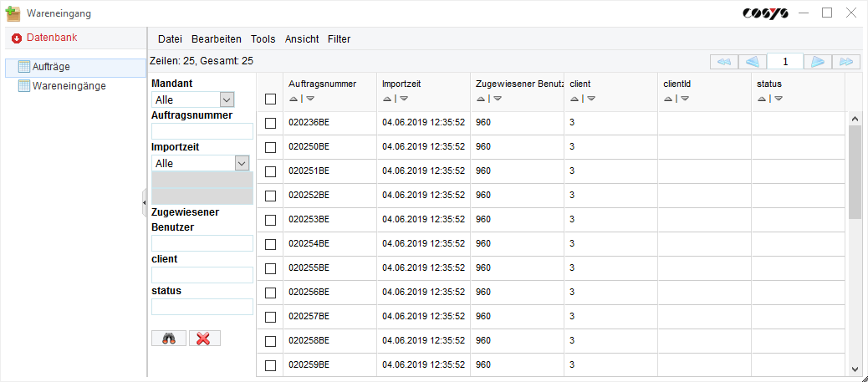
Task: Sort Auftragsnummer column ascending
Action: [294, 99]
